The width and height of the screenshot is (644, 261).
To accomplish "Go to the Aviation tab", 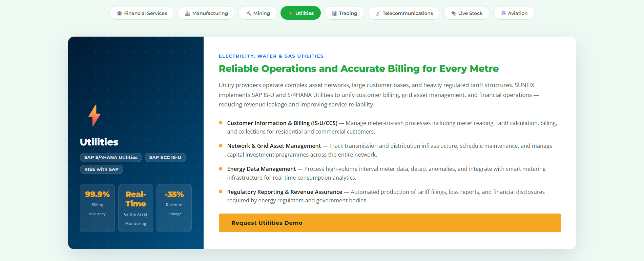I will point(514,13).
